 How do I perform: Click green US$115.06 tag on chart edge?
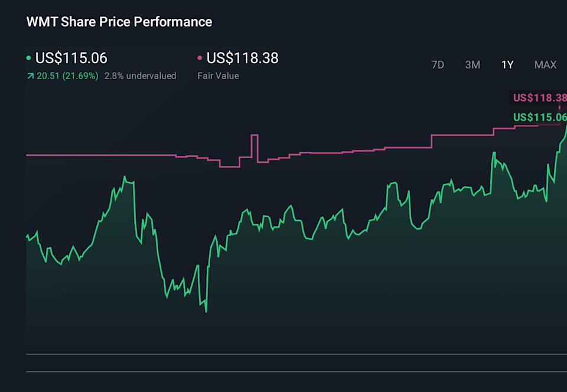click(x=539, y=117)
